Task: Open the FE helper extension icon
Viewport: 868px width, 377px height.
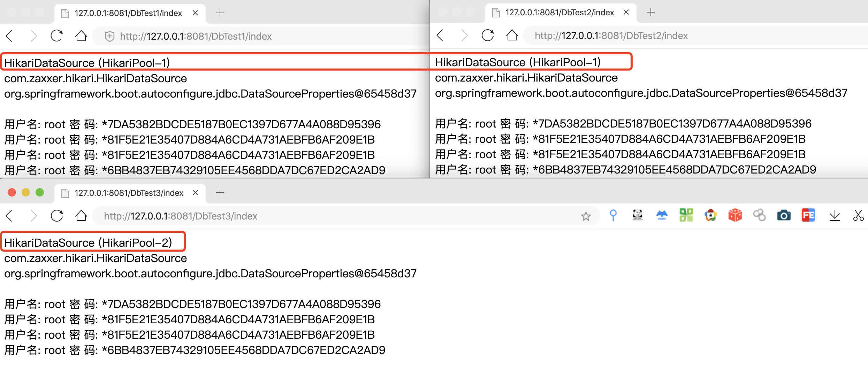Action: (808, 215)
